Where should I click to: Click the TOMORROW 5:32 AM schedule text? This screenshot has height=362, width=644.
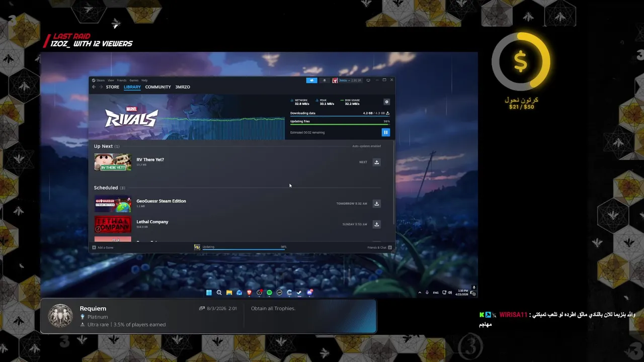point(352,204)
